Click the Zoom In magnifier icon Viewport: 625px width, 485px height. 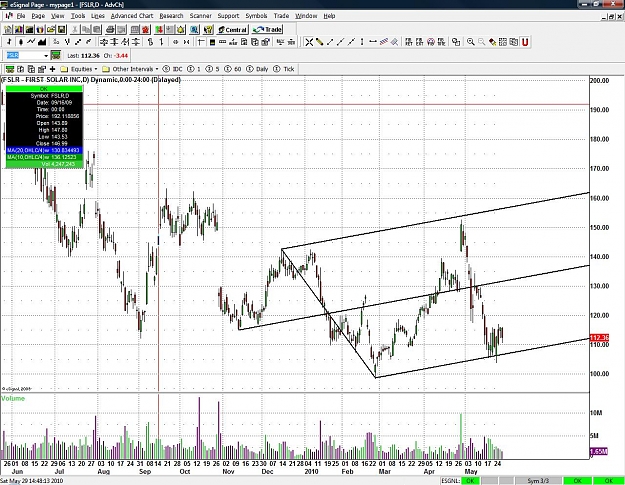click(471, 42)
